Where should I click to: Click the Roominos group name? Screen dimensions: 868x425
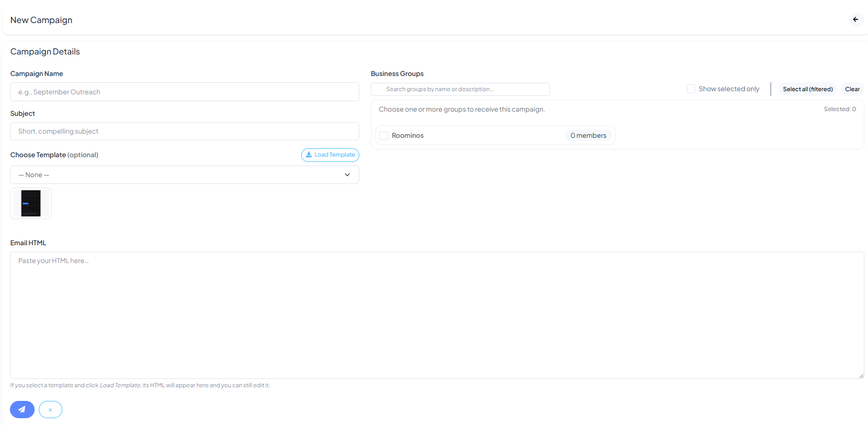coord(408,136)
